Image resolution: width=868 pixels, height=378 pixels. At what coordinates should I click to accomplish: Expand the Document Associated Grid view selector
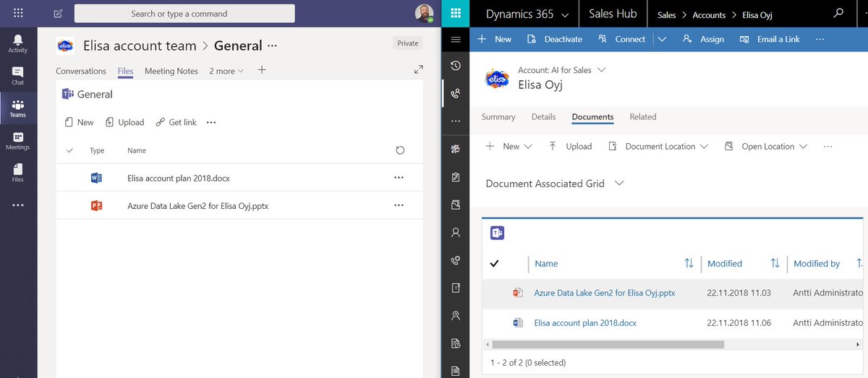pos(619,184)
